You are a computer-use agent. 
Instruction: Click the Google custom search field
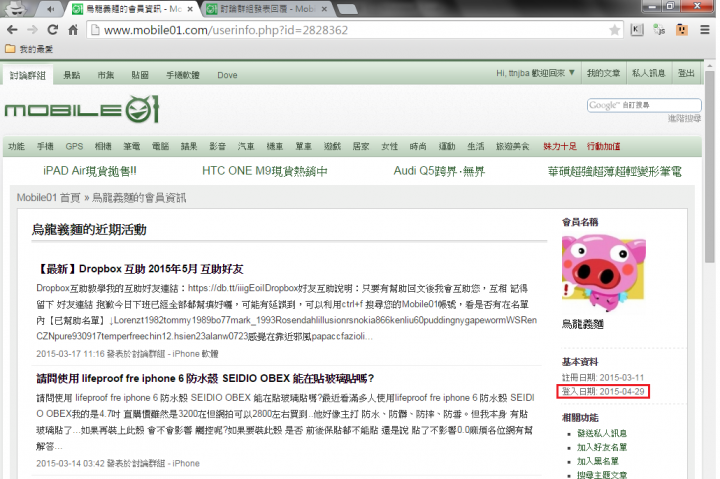coord(644,105)
